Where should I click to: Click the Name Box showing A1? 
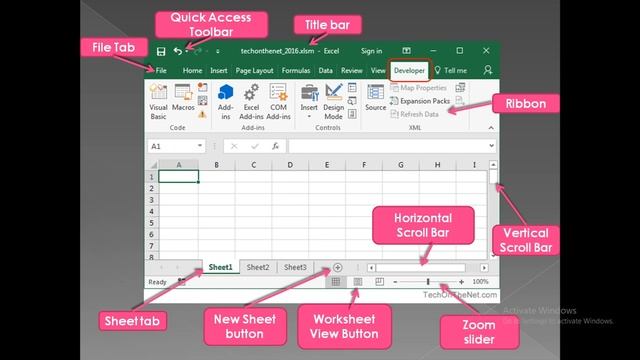[x=171, y=146]
